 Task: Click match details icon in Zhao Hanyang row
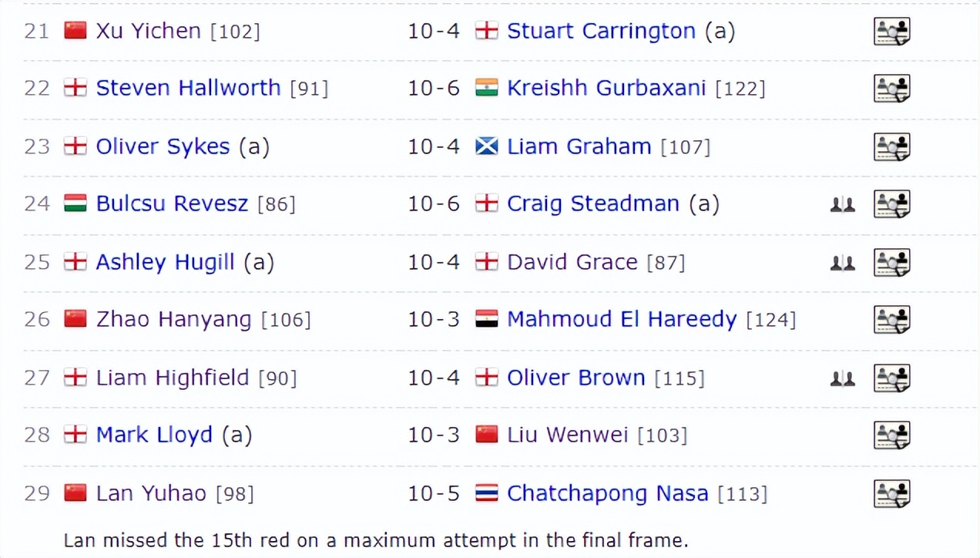pyautogui.click(x=891, y=319)
